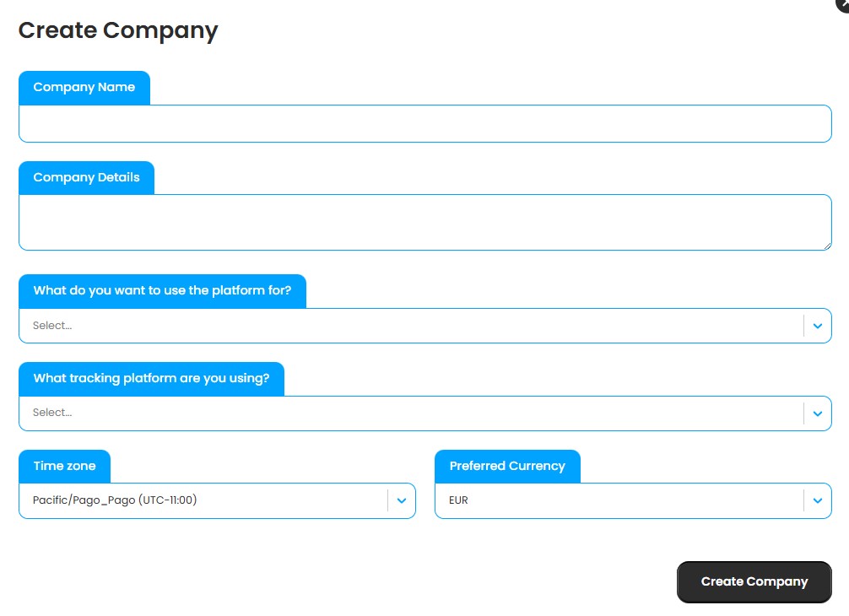Click the resize handle on Company Details
The image size is (849, 616).
828,246
